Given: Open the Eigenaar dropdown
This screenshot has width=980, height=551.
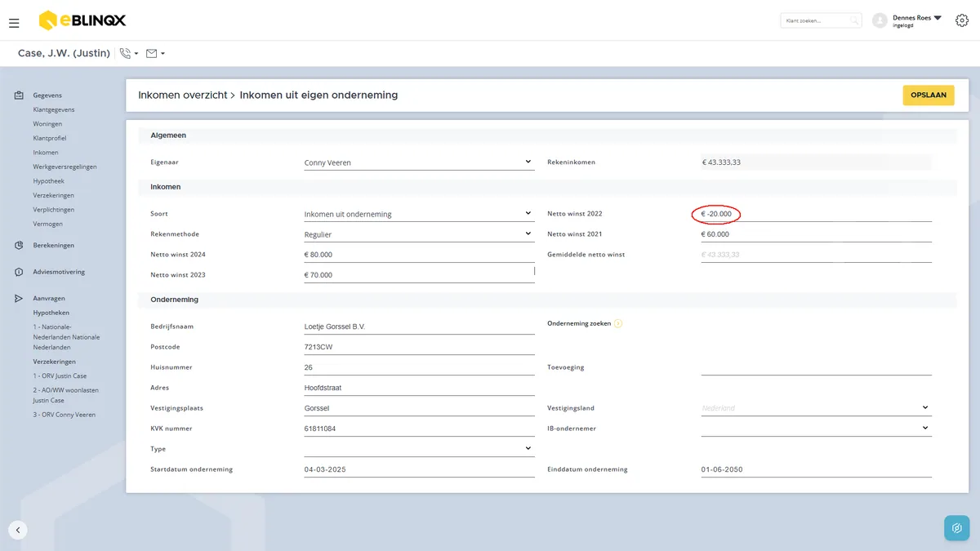Looking at the screenshot, I should point(419,162).
